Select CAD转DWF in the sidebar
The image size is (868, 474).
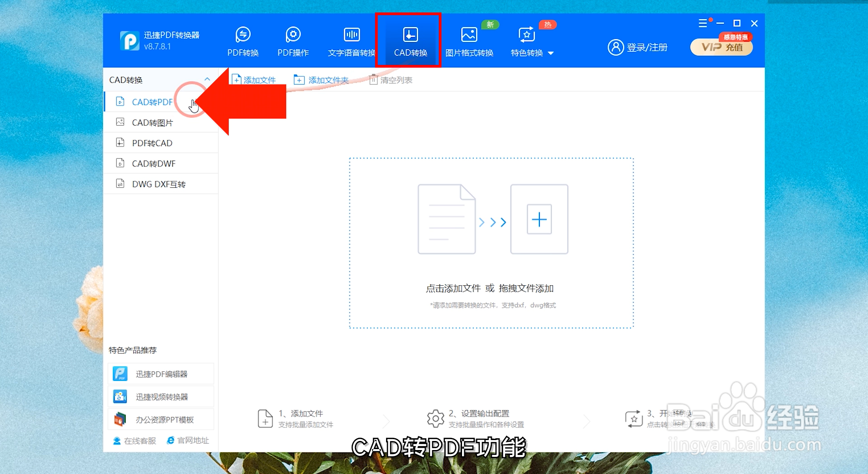tap(161, 163)
